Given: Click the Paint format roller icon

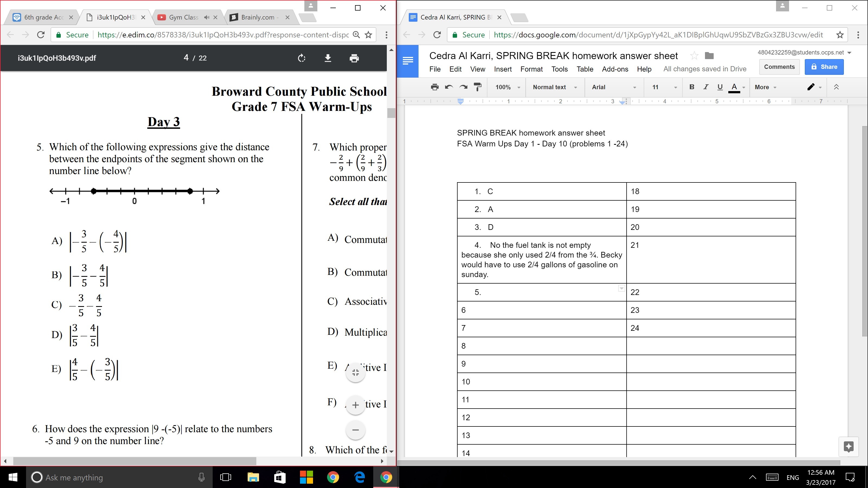Looking at the screenshot, I should (477, 87).
